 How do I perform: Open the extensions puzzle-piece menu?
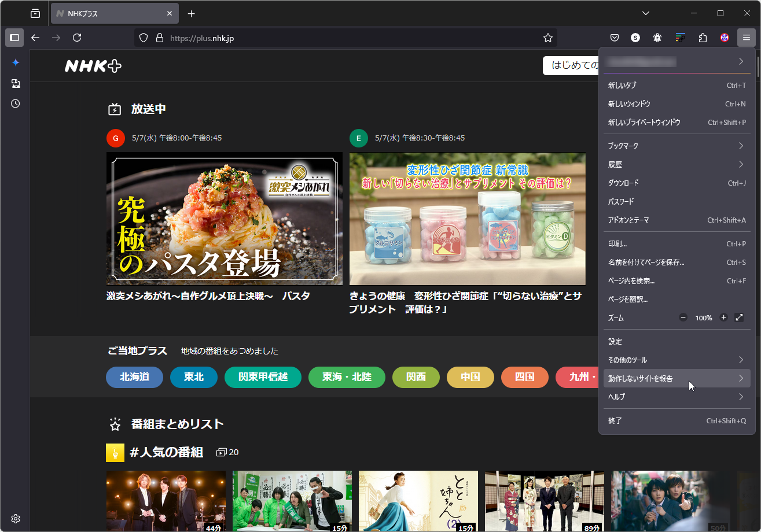[x=702, y=37]
